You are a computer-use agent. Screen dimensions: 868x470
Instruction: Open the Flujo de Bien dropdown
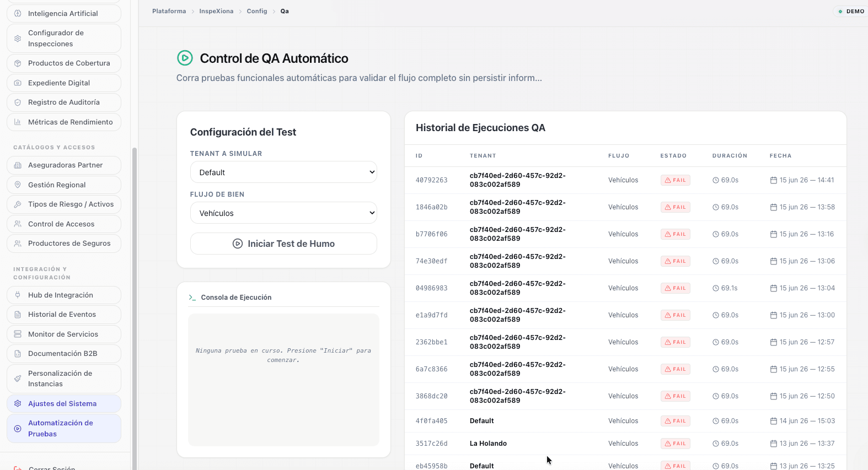tap(283, 213)
